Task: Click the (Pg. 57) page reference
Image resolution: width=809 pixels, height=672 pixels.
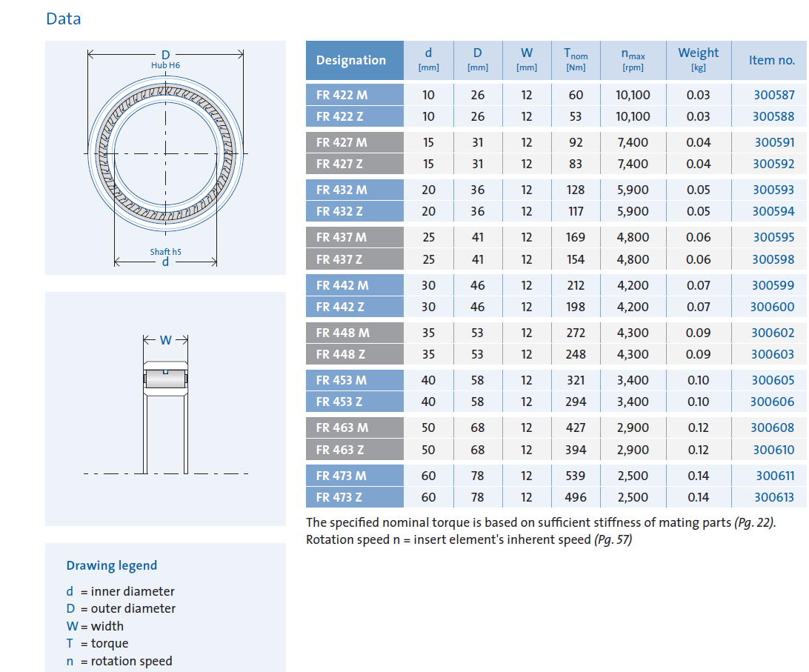Action: pyautogui.click(x=613, y=540)
